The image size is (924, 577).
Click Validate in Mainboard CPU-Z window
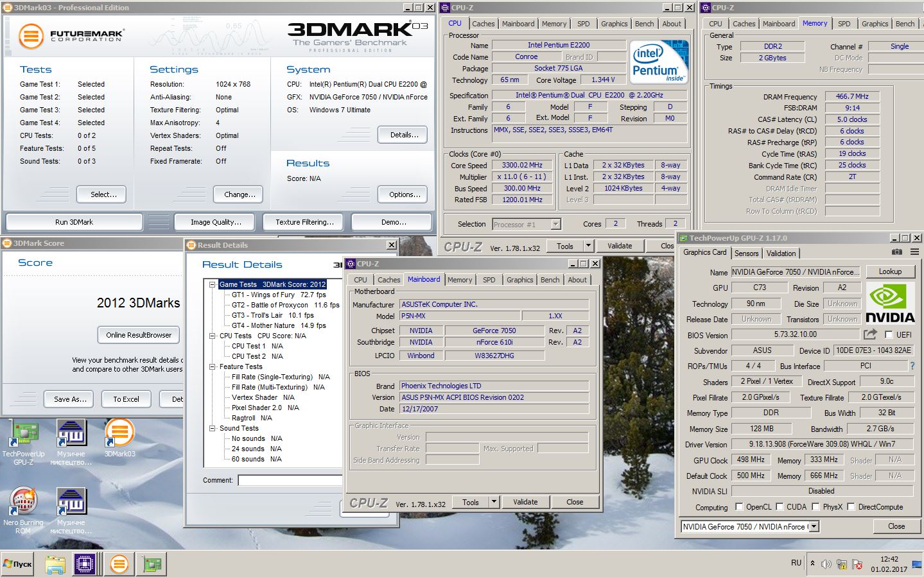(x=525, y=502)
